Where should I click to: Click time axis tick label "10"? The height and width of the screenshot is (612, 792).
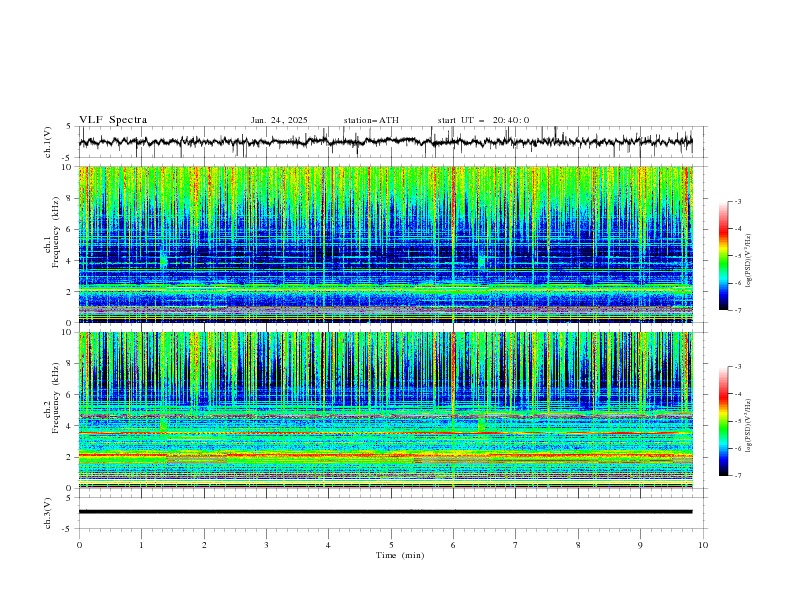[703, 545]
